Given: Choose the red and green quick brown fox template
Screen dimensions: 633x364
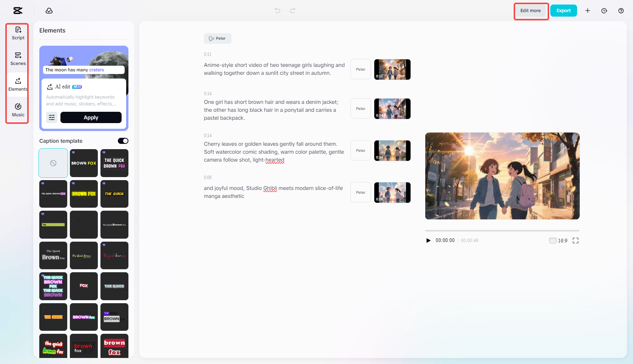Looking at the screenshot, I should point(53,346).
